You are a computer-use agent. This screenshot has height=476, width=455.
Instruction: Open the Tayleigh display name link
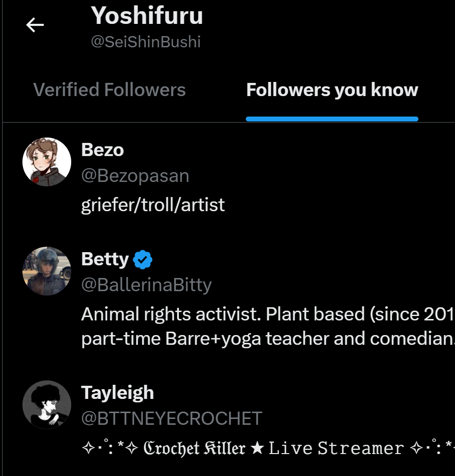click(x=118, y=393)
